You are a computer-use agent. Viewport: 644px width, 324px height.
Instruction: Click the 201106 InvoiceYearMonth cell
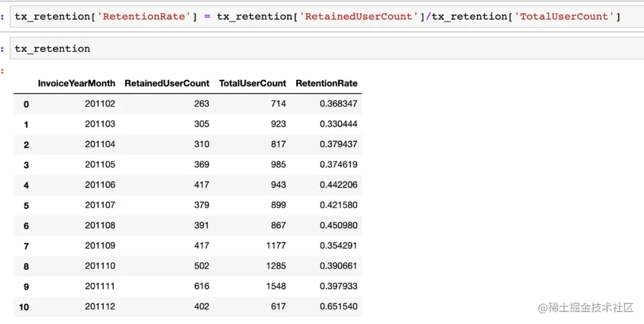click(x=100, y=185)
